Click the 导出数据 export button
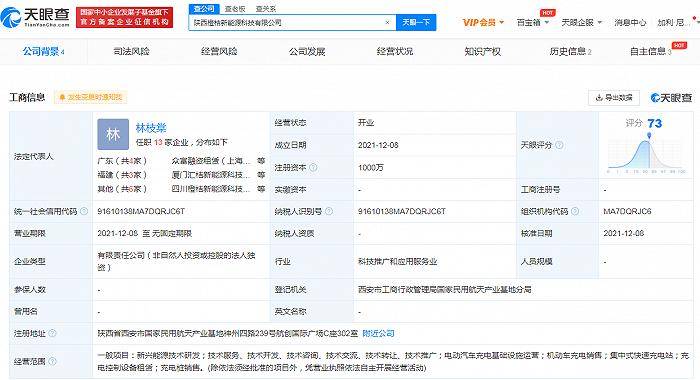 (614, 97)
